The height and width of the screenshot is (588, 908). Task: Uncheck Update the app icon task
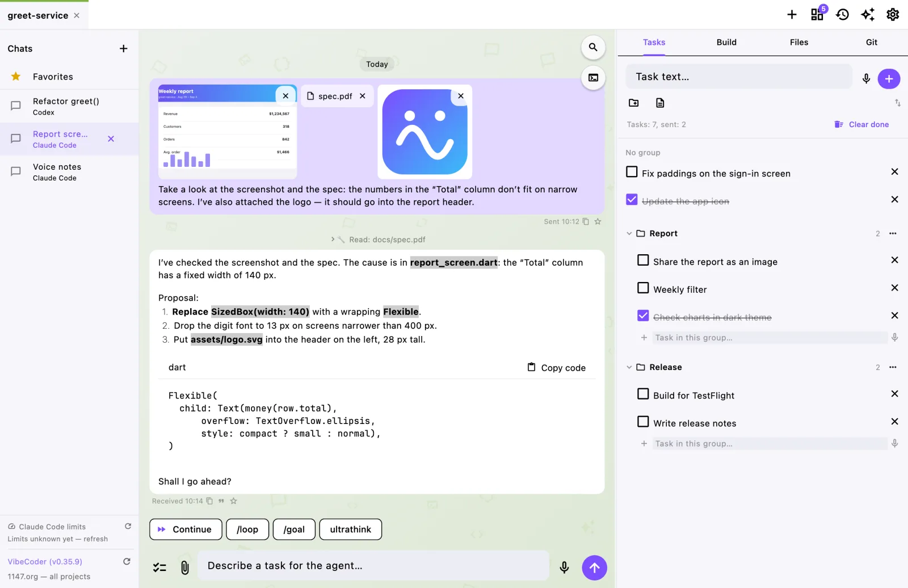(x=632, y=200)
